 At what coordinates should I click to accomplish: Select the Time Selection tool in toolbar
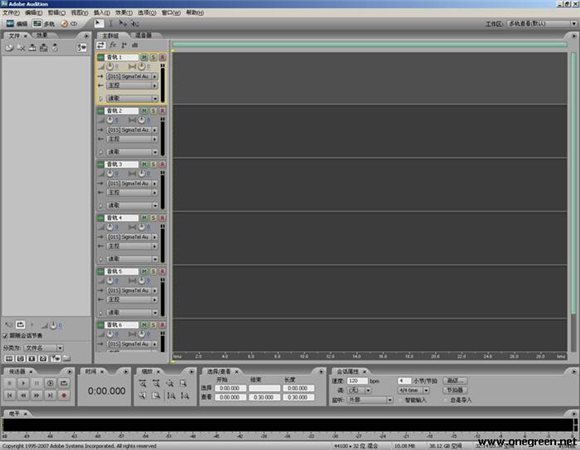click(111, 23)
